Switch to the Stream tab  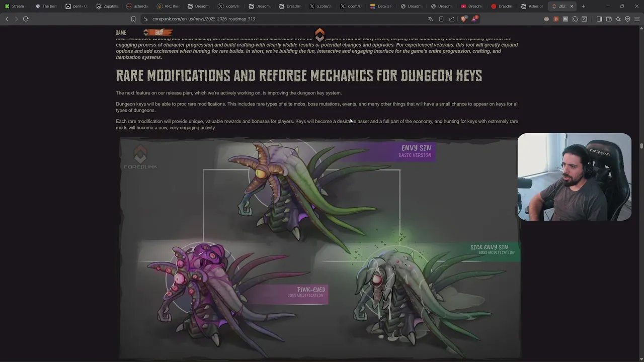click(x=15, y=6)
